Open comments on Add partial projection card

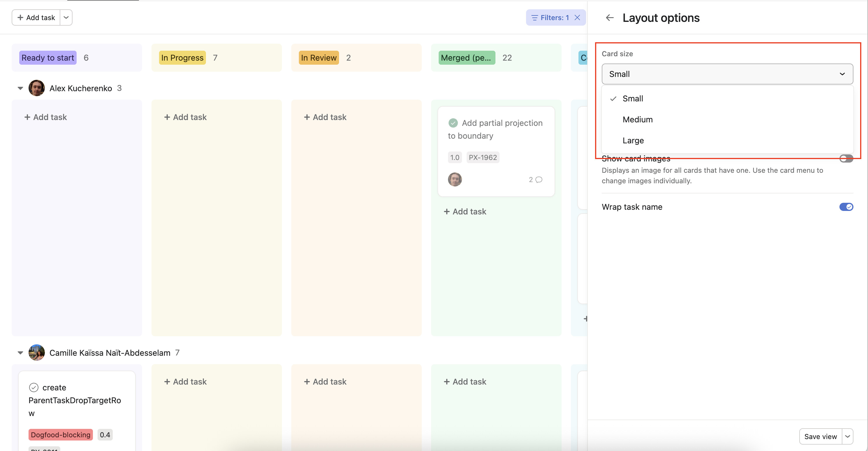535,180
